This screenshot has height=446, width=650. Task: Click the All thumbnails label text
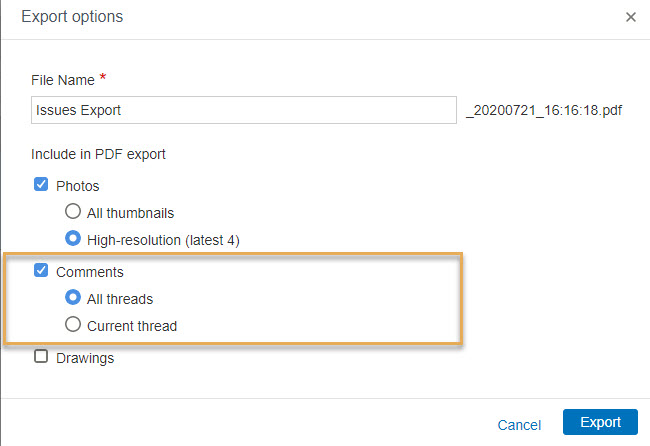(131, 213)
